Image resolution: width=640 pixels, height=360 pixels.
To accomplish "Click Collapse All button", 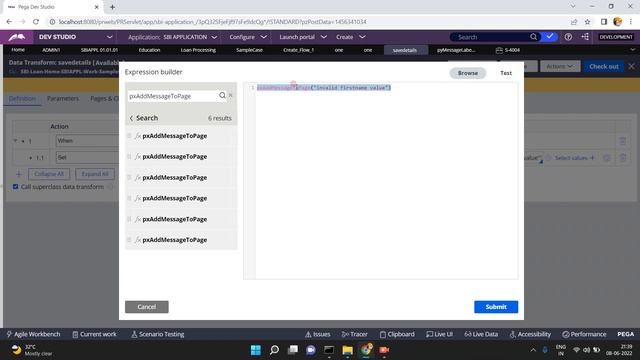I will click(49, 174).
